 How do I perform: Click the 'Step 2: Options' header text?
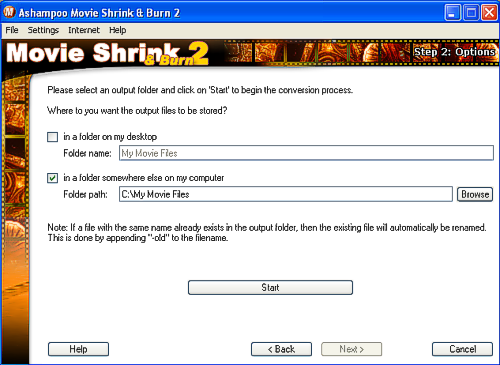pyautogui.click(x=455, y=52)
